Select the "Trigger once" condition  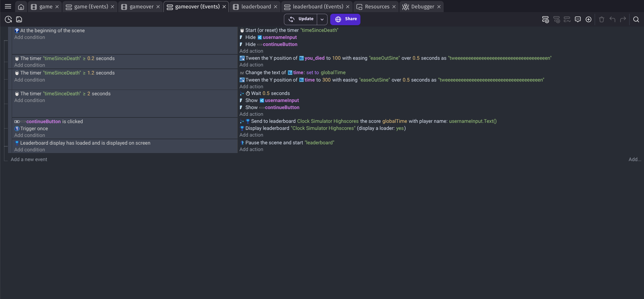coord(31,129)
